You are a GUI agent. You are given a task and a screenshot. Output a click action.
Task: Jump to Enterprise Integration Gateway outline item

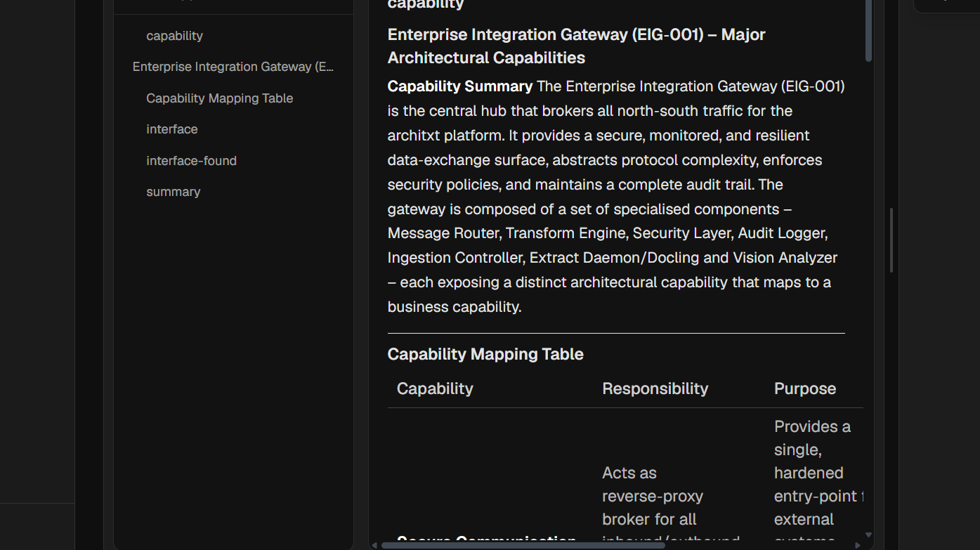(233, 67)
